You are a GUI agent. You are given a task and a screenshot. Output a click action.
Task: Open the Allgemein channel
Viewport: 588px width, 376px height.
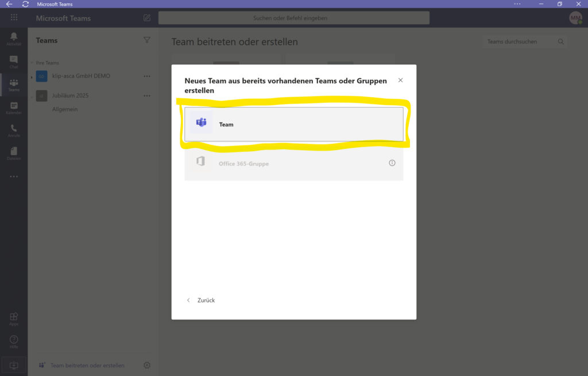click(65, 109)
